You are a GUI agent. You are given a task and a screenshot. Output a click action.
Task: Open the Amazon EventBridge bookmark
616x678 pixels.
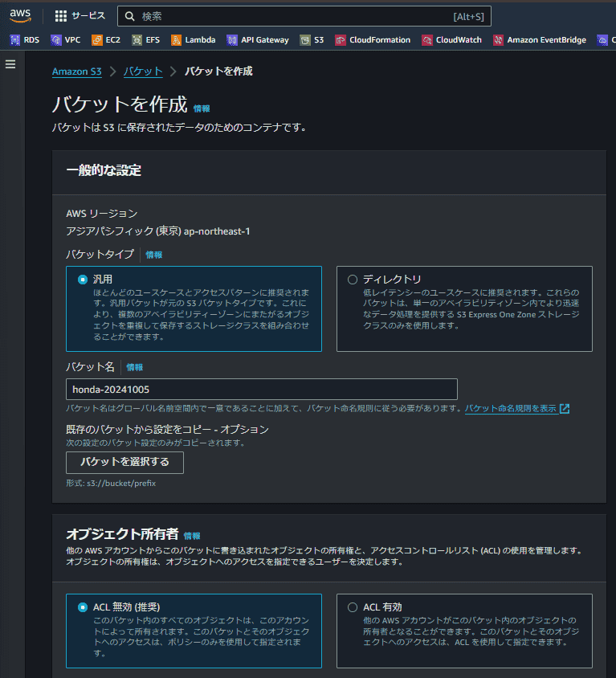click(x=540, y=40)
